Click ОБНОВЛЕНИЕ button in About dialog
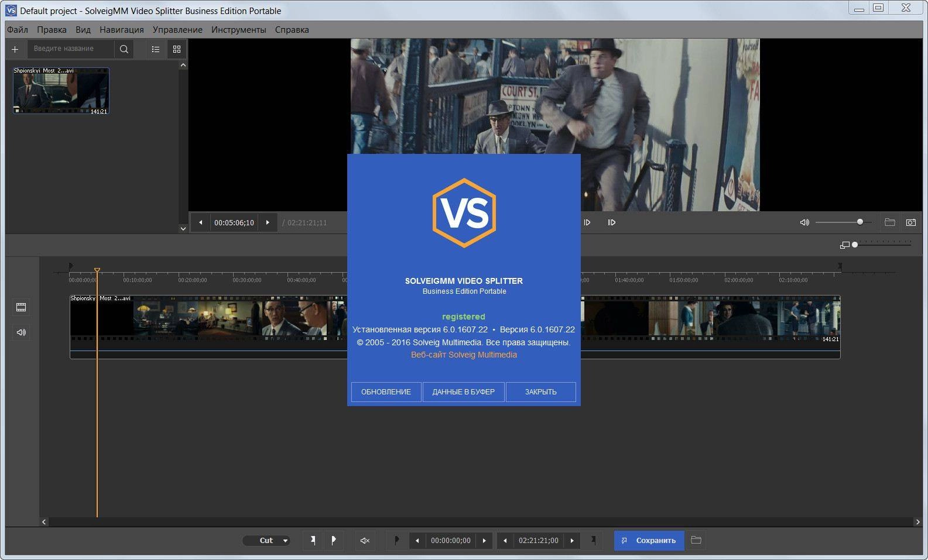This screenshot has width=928, height=560. [386, 392]
